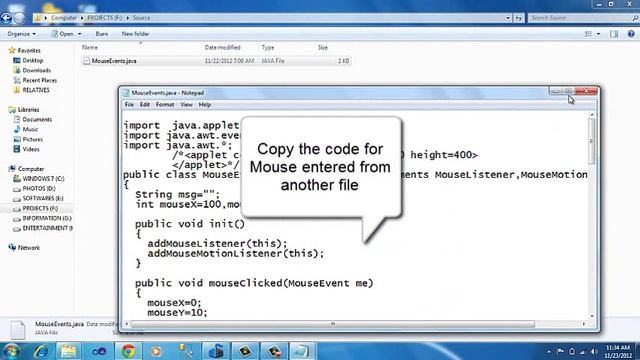
Task: Open the Notepad View menu
Action: pos(186,104)
